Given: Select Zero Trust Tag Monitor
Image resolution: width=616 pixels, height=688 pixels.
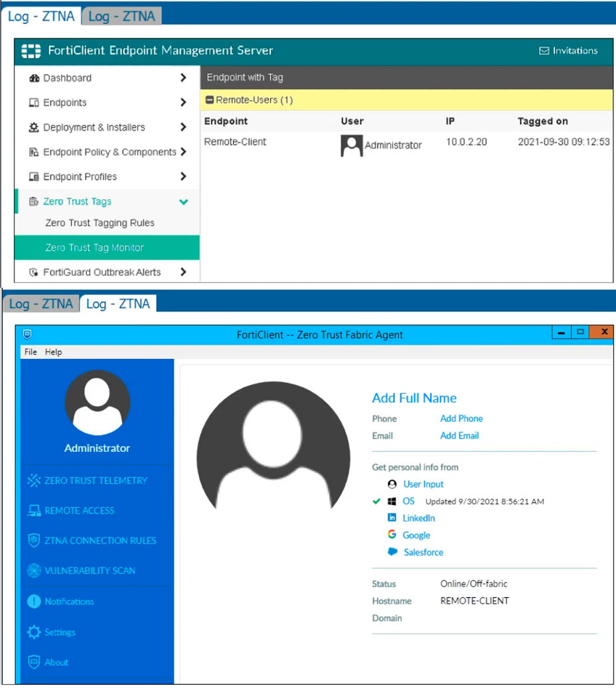Looking at the screenshot, I should pos(107,247).
